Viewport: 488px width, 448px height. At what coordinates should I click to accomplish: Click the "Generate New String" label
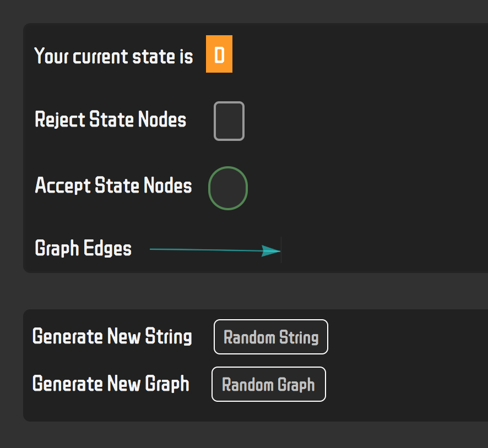tap(112, 336)
